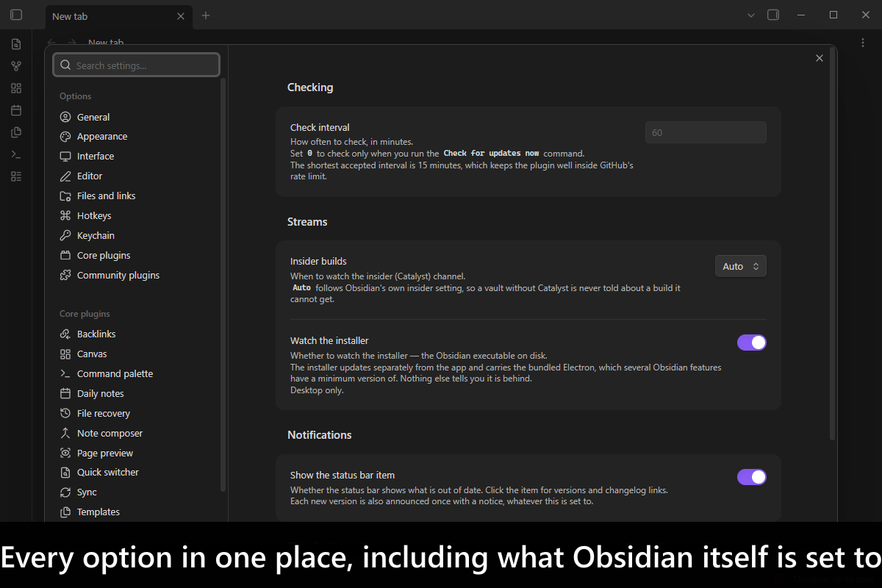
Task: Click the Keychain key icon
Action: [x=65, y=236]
